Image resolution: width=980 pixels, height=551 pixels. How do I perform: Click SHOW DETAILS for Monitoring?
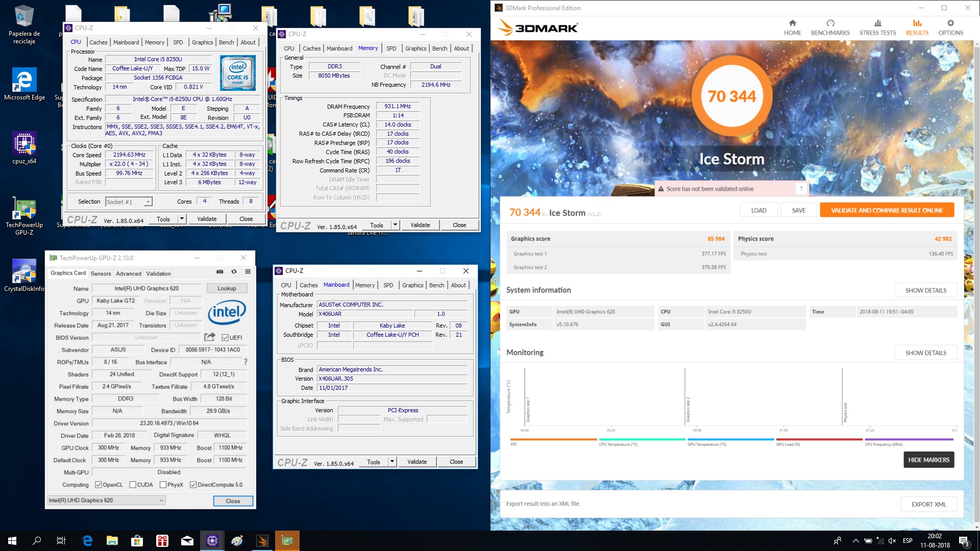coord(925,353)
